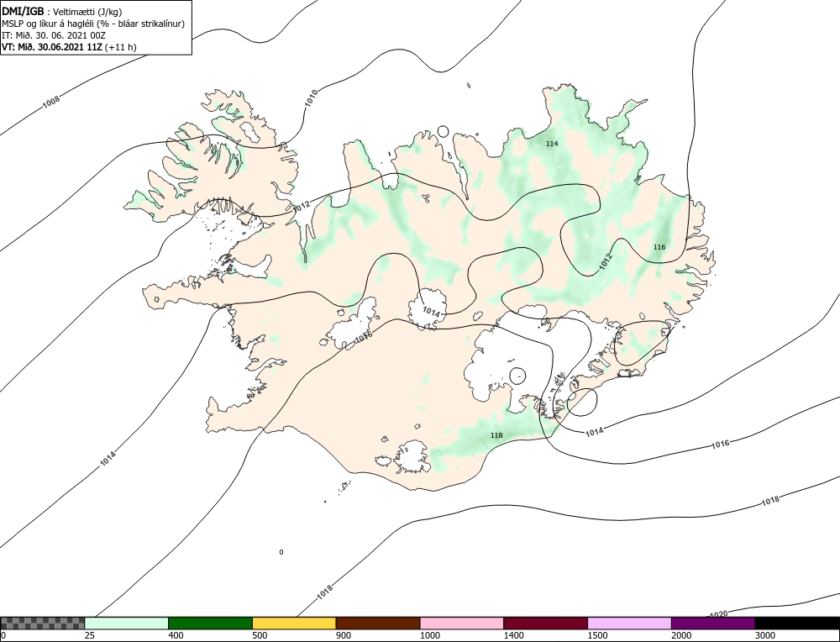Image resolution: width=840 pixels, height=642 pixels.
Task: Select the light green 25–400 legend swatch
Action: click(127, 623)
